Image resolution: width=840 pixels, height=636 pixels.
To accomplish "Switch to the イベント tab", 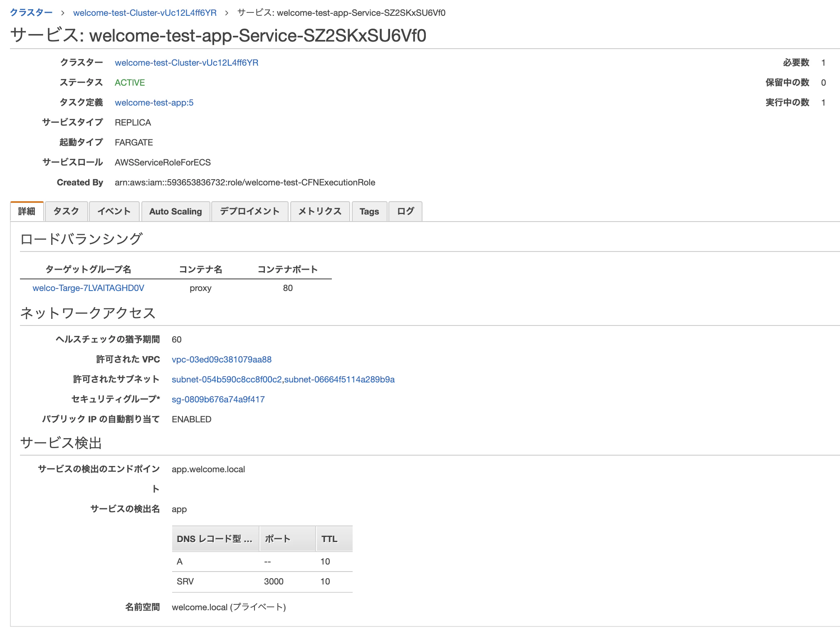I will click(114, 211).
